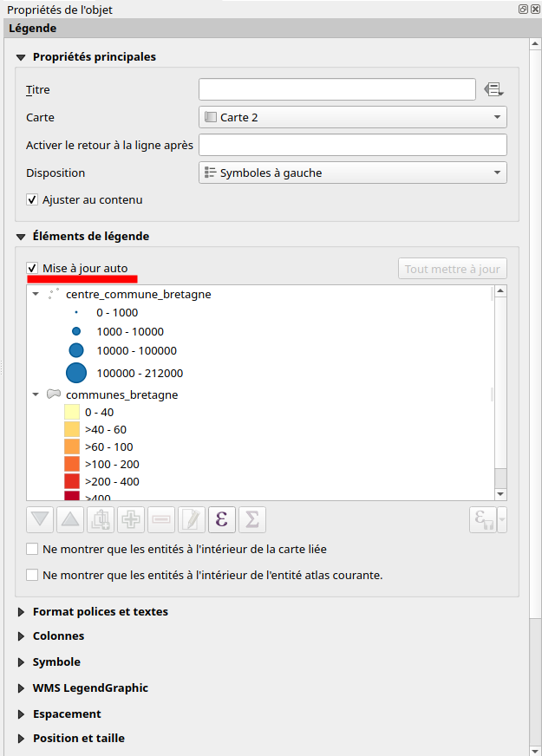Open the Disposition dropdown 'Symboles à gauche'
The width and height of the screenshot is (542, 756).
coord(352,173)
